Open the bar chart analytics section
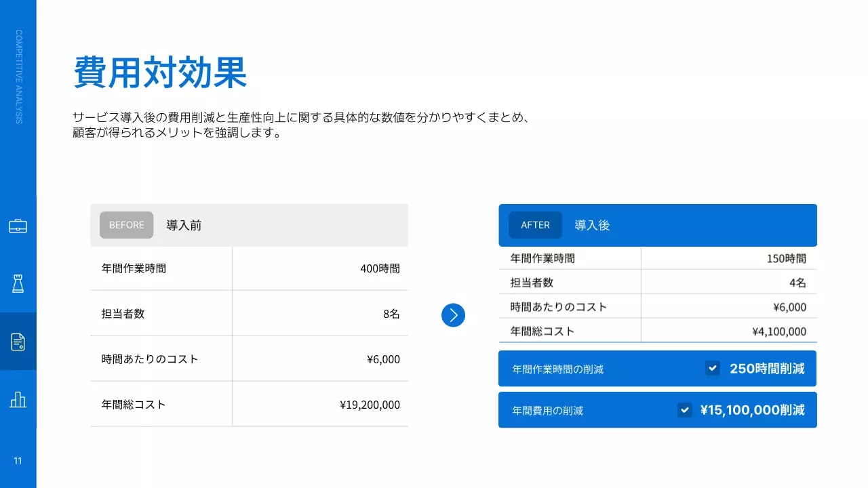 pos(18,399)
